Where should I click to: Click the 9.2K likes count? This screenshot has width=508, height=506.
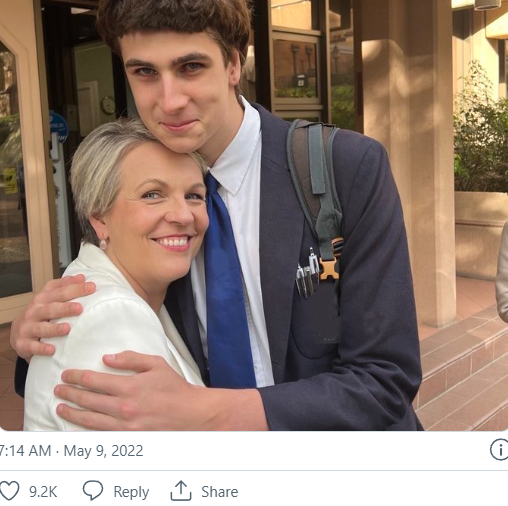(x=43, y=492)
